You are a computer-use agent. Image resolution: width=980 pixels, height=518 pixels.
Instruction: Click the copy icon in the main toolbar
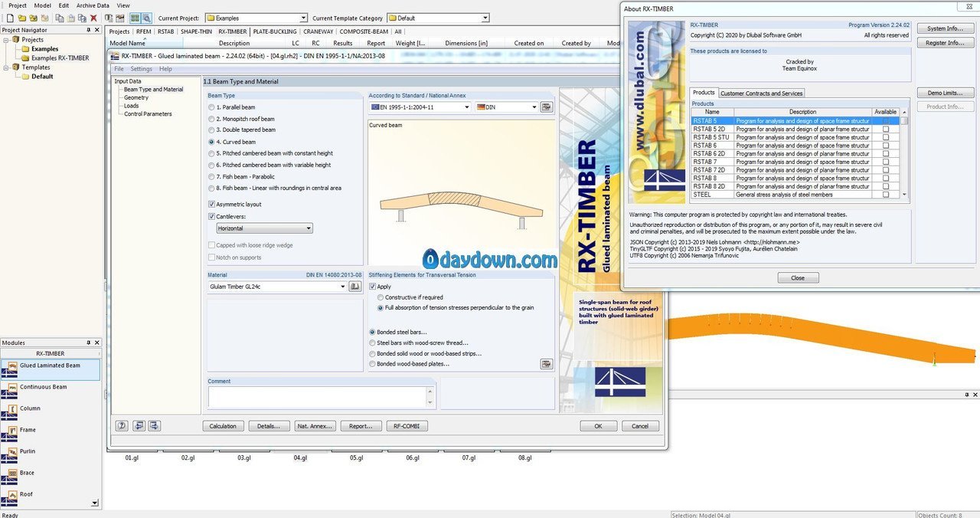[x=61, y=18]
